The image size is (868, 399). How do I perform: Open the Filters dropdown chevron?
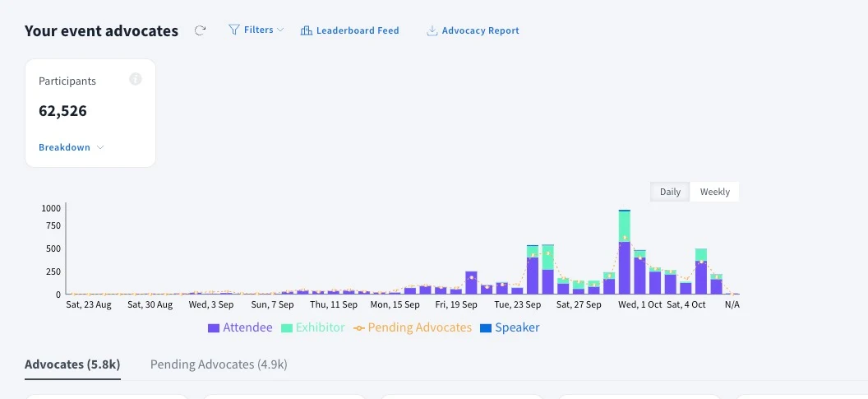tap(280, 30)
